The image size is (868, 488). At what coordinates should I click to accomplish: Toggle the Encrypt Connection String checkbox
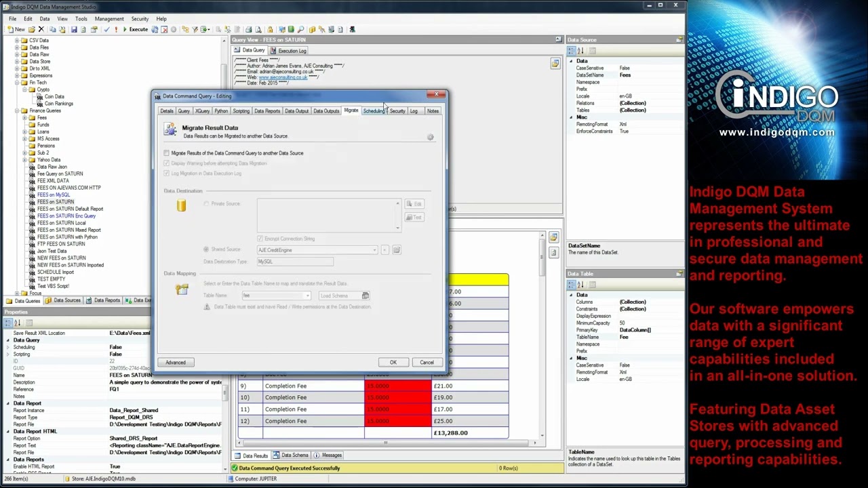[x=260, y=239]
